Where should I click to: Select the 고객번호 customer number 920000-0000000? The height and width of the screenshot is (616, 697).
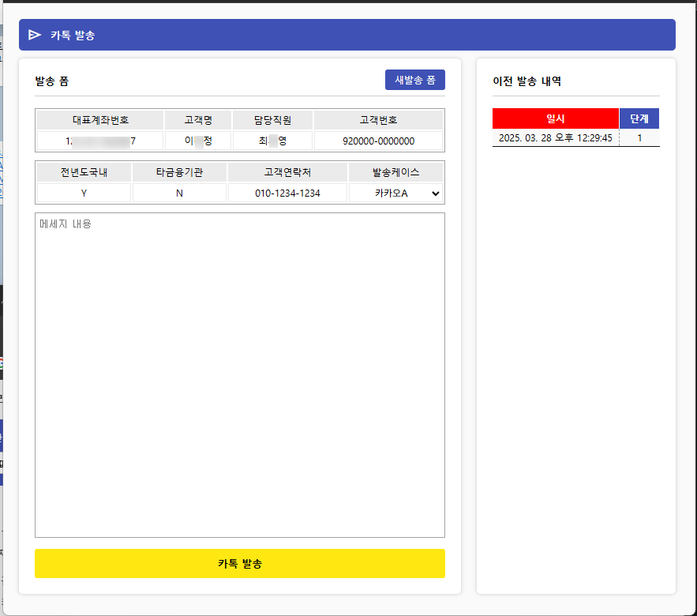378,142
